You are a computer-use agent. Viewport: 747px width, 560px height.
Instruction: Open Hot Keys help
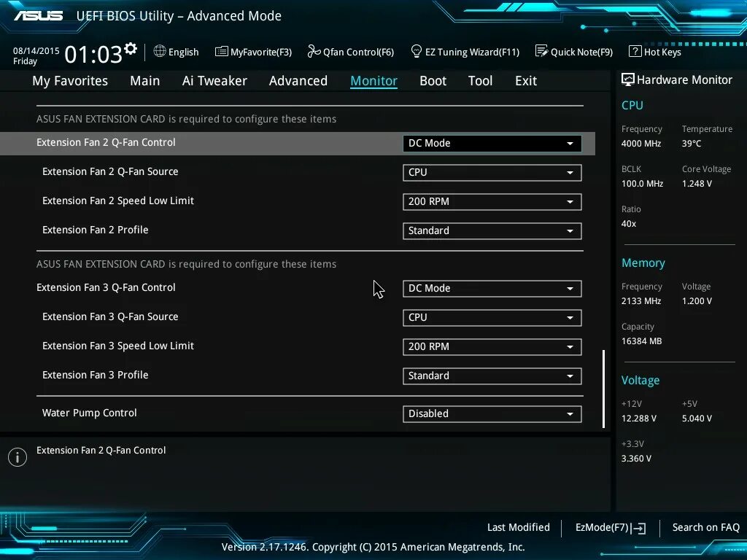pyautogui.click(x=655, y=52)
